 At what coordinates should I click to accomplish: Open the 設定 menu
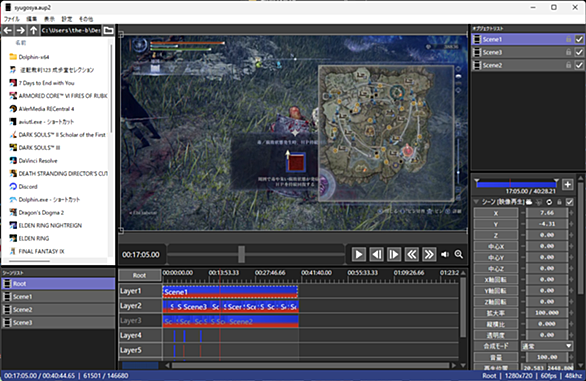pyautogui.click(x=67, y=19)
